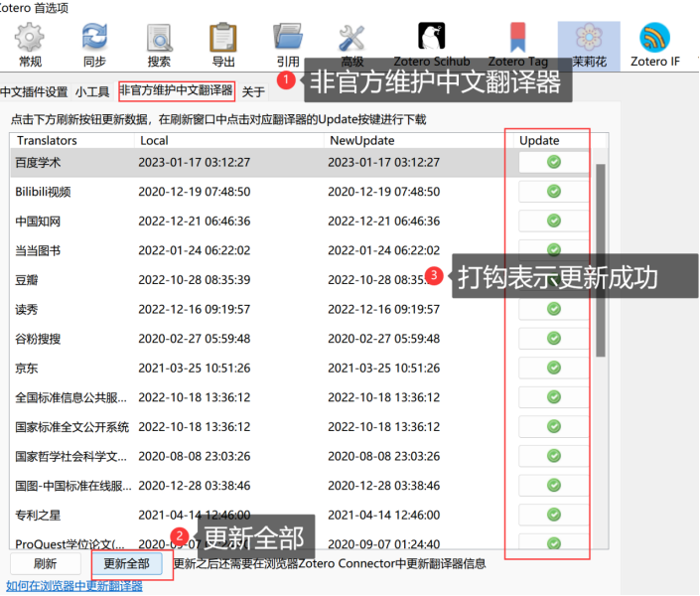Image resolution: width=700 pixels, height=596 pixels.
Task: Click NewUpdate date 2020-09-07 01:24:40 cell
Action: click(384, 544)
